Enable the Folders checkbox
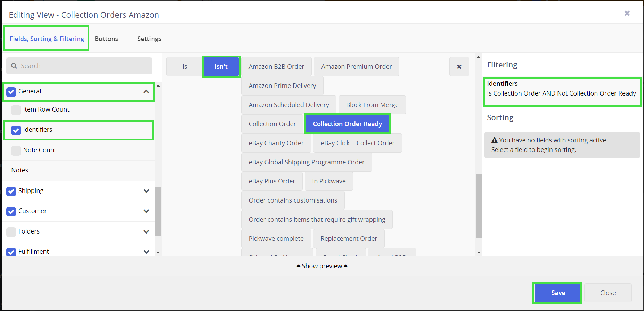The width and height of the screenshot is (644, 311). [11, 232]
